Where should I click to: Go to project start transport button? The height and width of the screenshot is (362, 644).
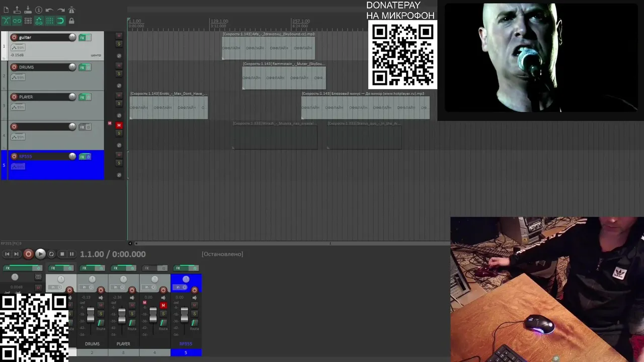click(x=7, y=254)
